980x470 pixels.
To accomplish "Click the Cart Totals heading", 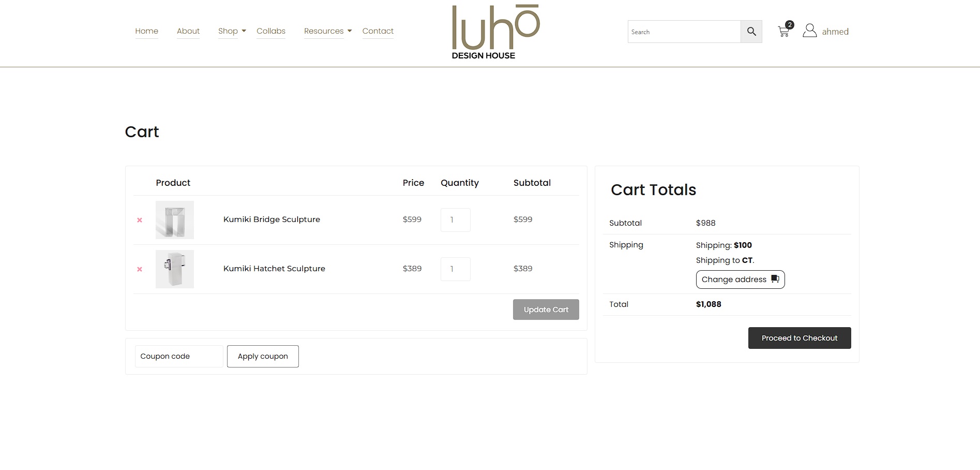I will (654, 190).
